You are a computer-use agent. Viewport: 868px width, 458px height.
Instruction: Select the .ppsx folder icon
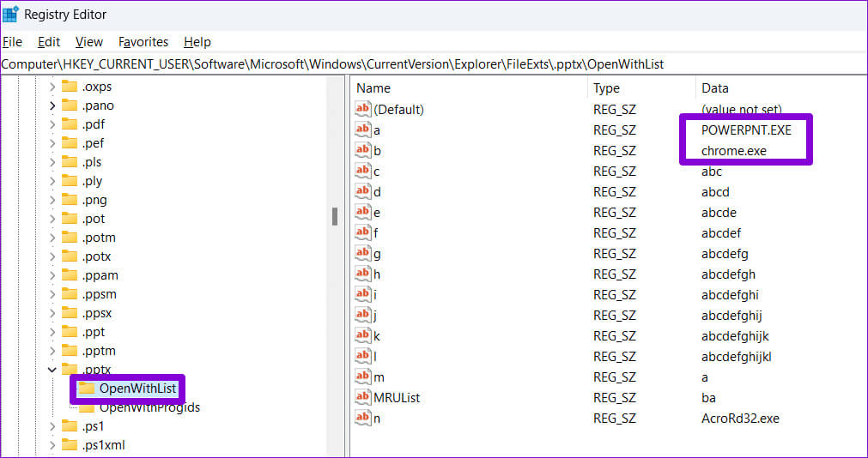[x=70, y=313]
